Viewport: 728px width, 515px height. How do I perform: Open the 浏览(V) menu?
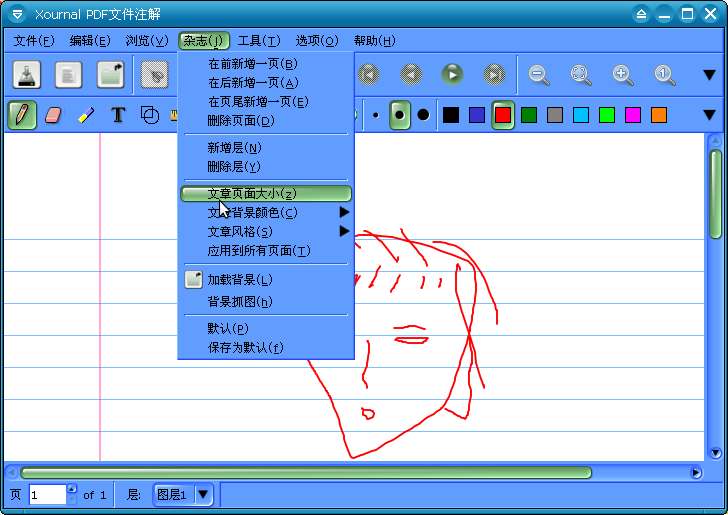[x=147, y=41]
